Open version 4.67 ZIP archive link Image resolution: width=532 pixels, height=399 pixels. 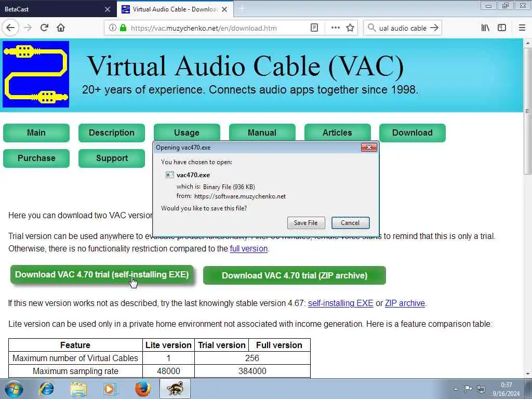(x=405, y=303)
